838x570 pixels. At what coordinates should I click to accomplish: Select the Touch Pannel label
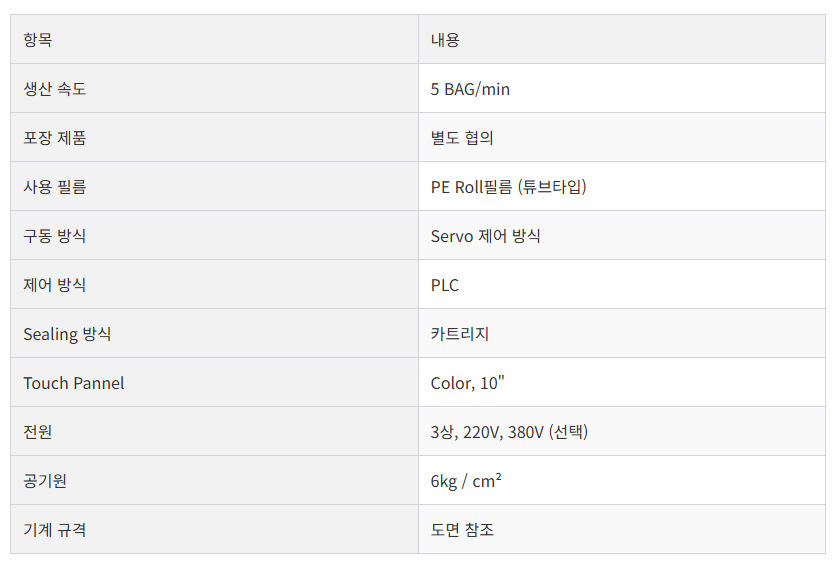click(74, 383)
